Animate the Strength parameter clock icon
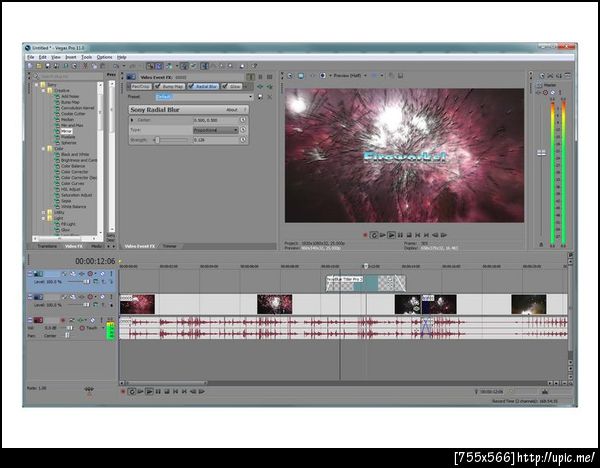This screenshot has width=600, height=468. 243,140
